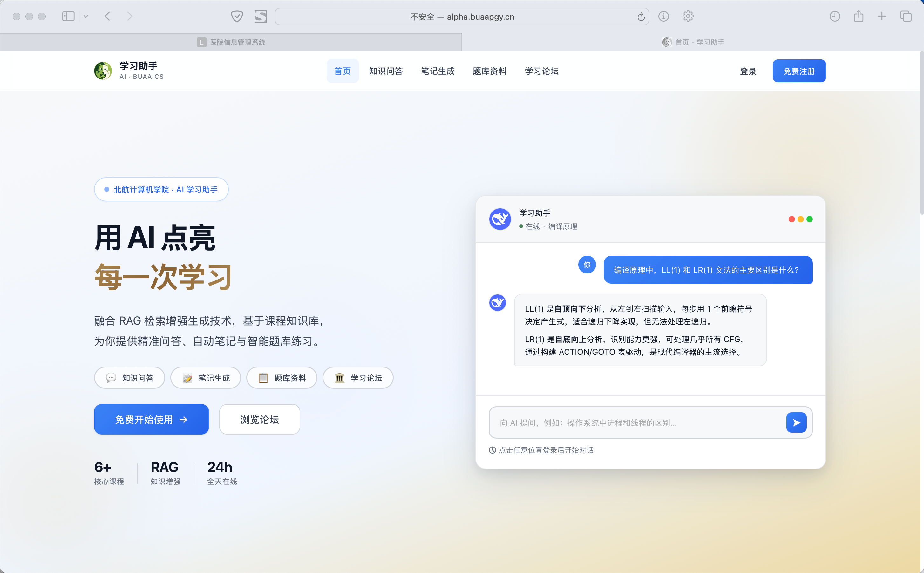Go back with the browser back arrow
The height and width of the screenshot is (573, 924).
pyautogui.click(x=108, y=16)
